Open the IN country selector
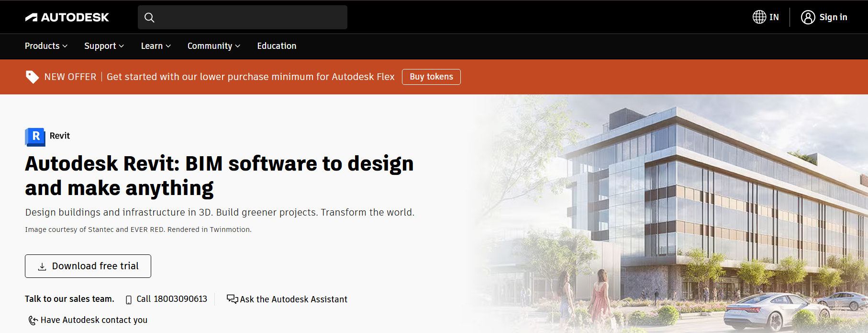The image size is (868, 333). pos(774,17)
